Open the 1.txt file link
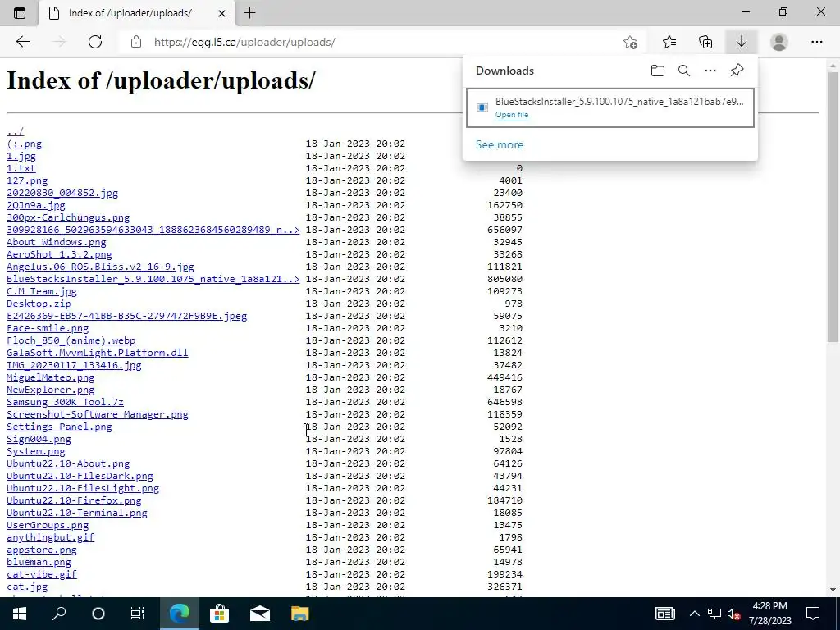Screen dimensions: 840x630 tap(21, 168)
